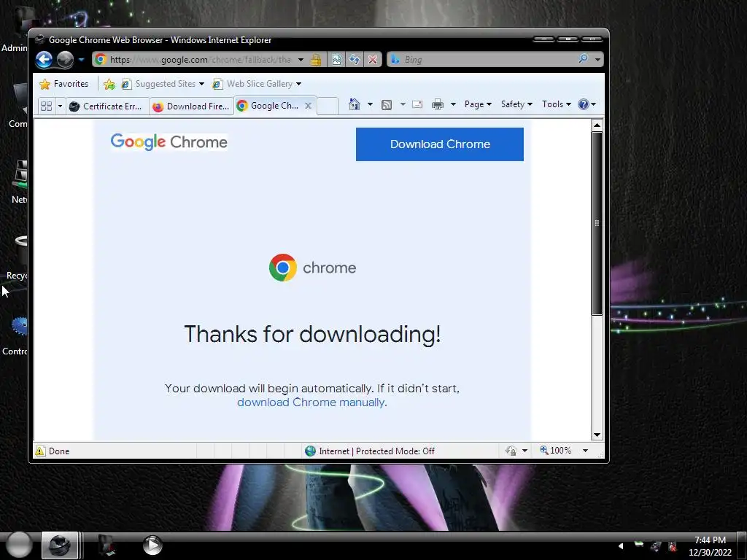Click the Compatibility View icon

336,60
